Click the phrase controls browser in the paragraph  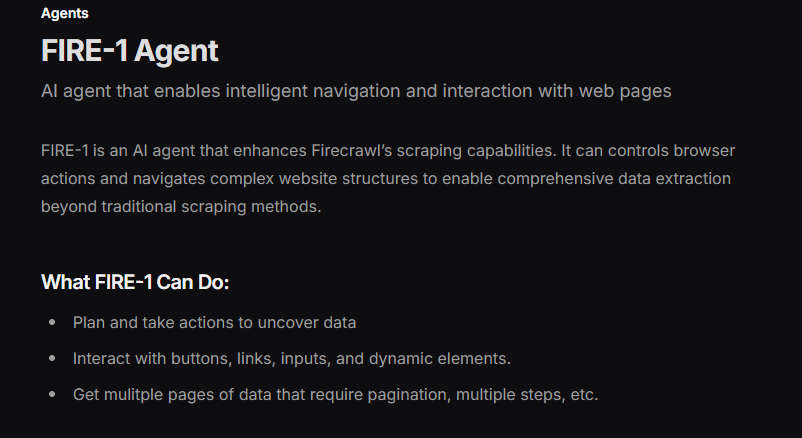pyautogui.click(x=671, y=150)
